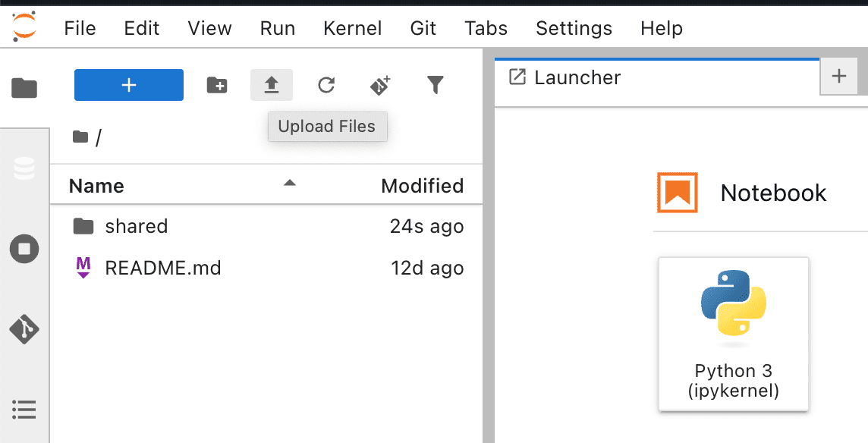Viewport: 868px width, 443px height.
Task: Open the Kernel menu
Action: click(352, 28)
